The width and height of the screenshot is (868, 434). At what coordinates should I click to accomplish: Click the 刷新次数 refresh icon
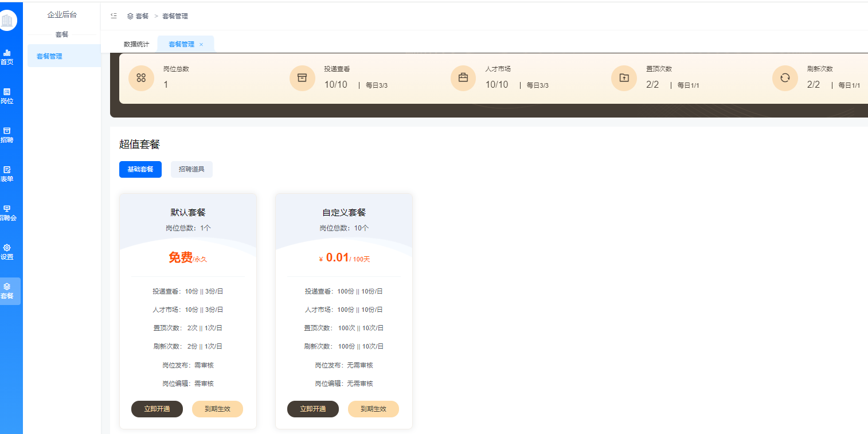point(785,78)
